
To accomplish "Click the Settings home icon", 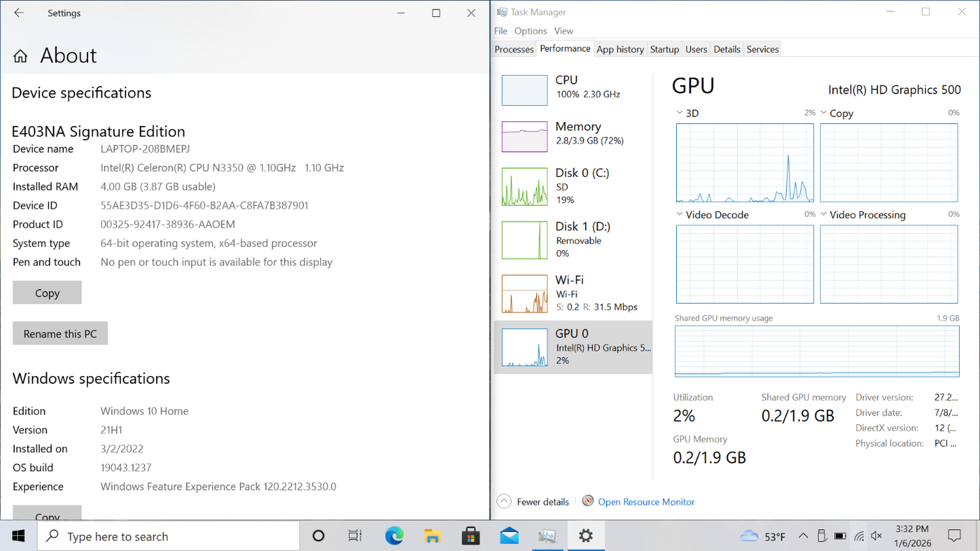I will [20, 56].
